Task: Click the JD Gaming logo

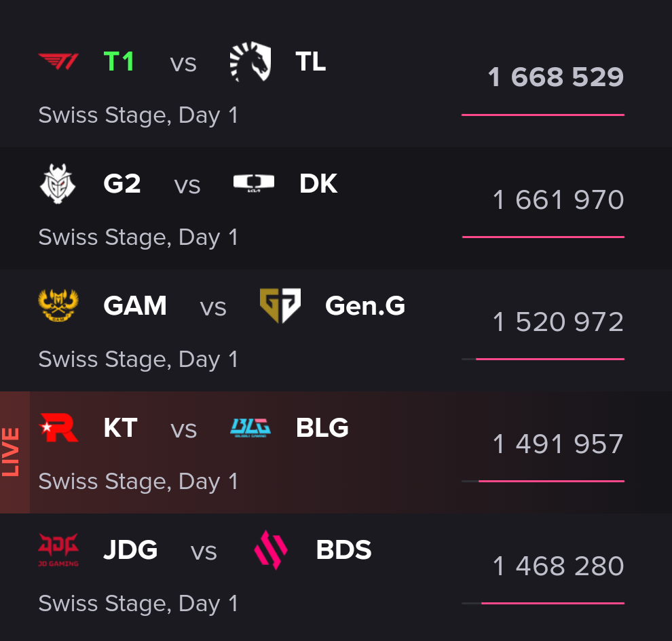Action: (58, 550)
